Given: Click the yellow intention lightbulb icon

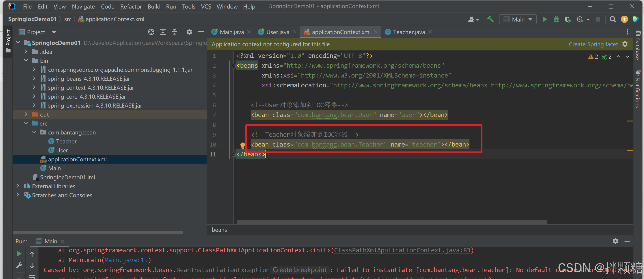Looking at the screenshot, I should click(242, 145).
